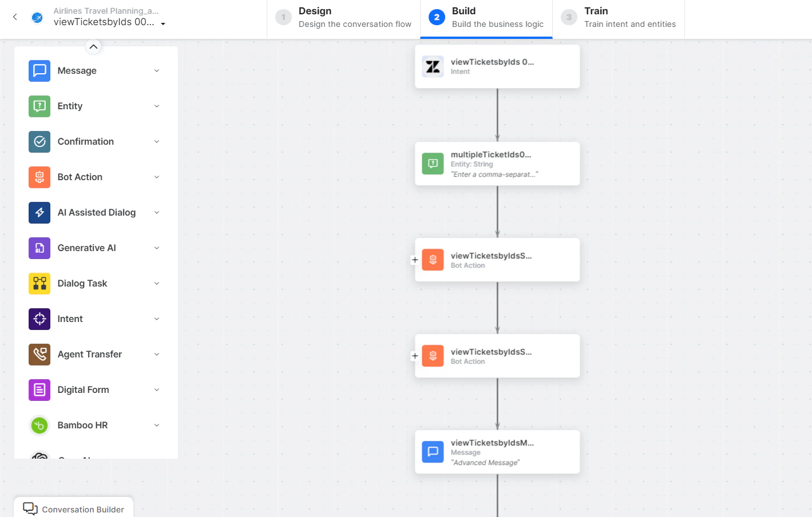Click the Bot Action icon in sidebar

click(39, 177)
